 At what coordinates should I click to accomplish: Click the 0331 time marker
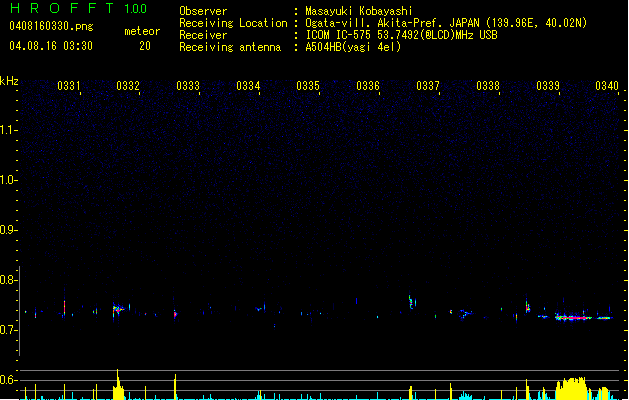(x=69, y=86)
